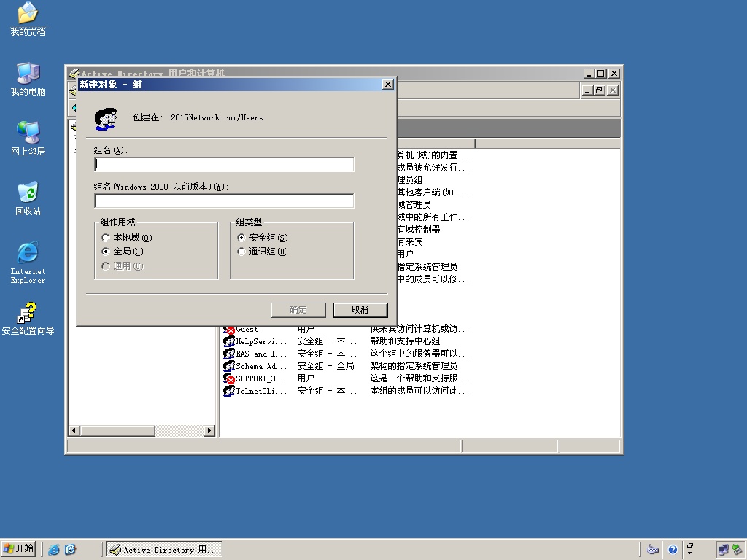Image resolution: width=747 pixels, height=560 pixels.
Task: Open the Network Neighborhood desktop icon
Action: 28,139
